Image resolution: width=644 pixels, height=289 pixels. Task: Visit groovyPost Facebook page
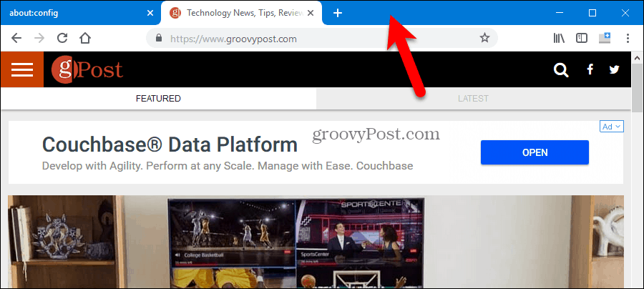(590, 70)
